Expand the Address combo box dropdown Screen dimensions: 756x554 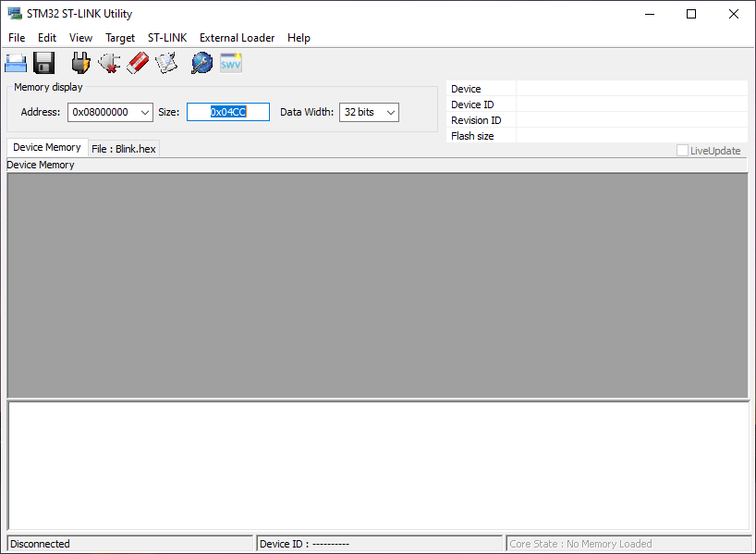click(145, 113)
